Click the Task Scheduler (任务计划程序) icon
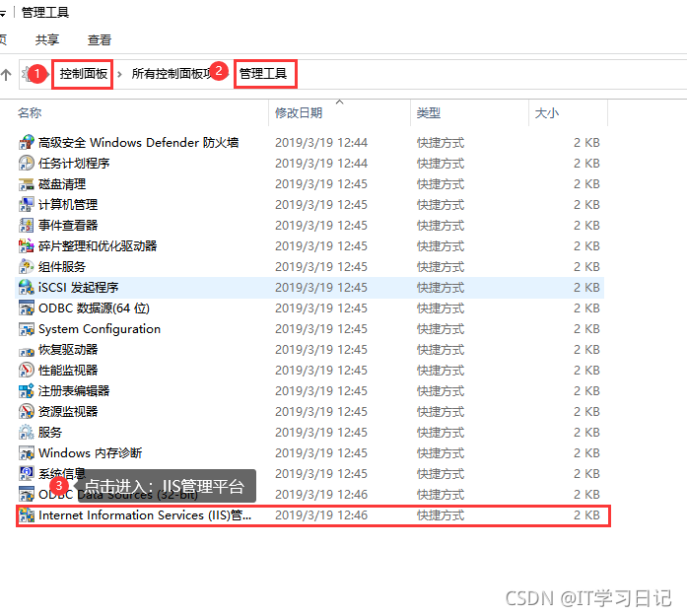This screenshot has height=616, width=687. 27,163
